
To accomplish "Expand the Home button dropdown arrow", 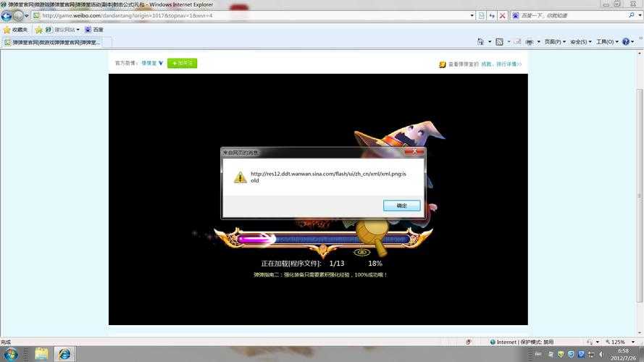I will [490, 42].
